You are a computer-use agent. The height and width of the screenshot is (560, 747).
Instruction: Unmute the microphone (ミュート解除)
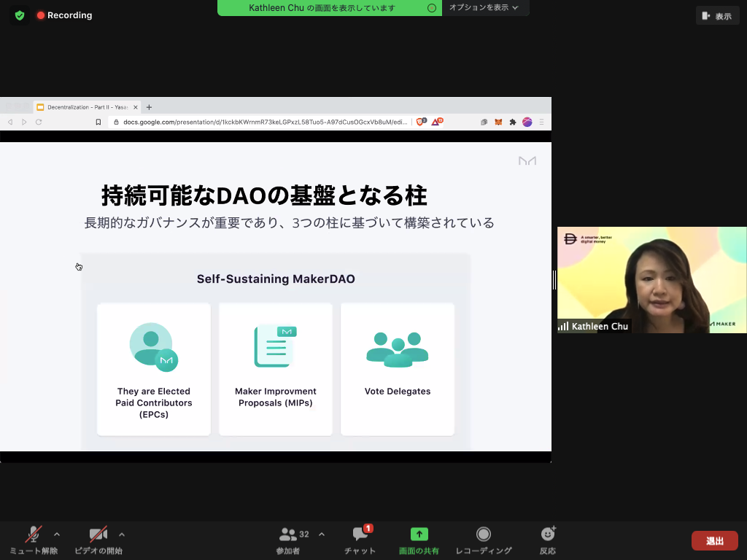pos(34,540)
